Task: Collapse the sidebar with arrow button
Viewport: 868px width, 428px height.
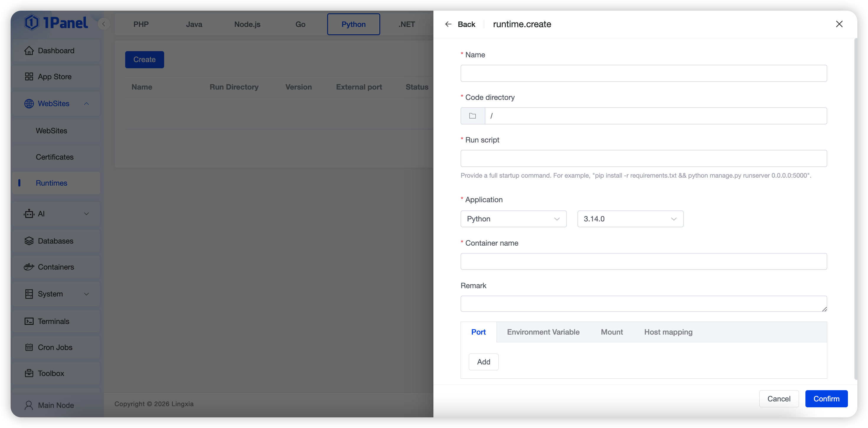Action: [104, 24]
